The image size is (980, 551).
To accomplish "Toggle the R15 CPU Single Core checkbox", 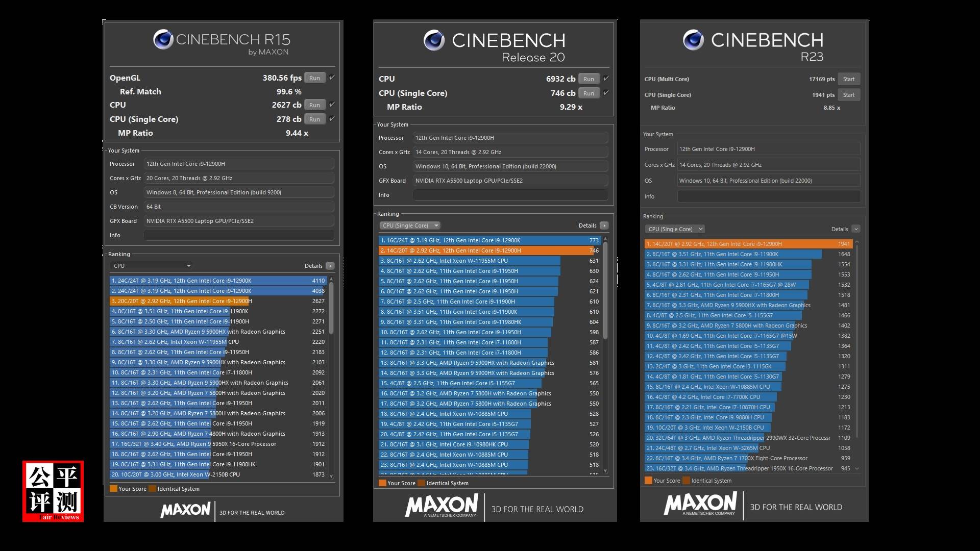I will (x=332, y=119).
